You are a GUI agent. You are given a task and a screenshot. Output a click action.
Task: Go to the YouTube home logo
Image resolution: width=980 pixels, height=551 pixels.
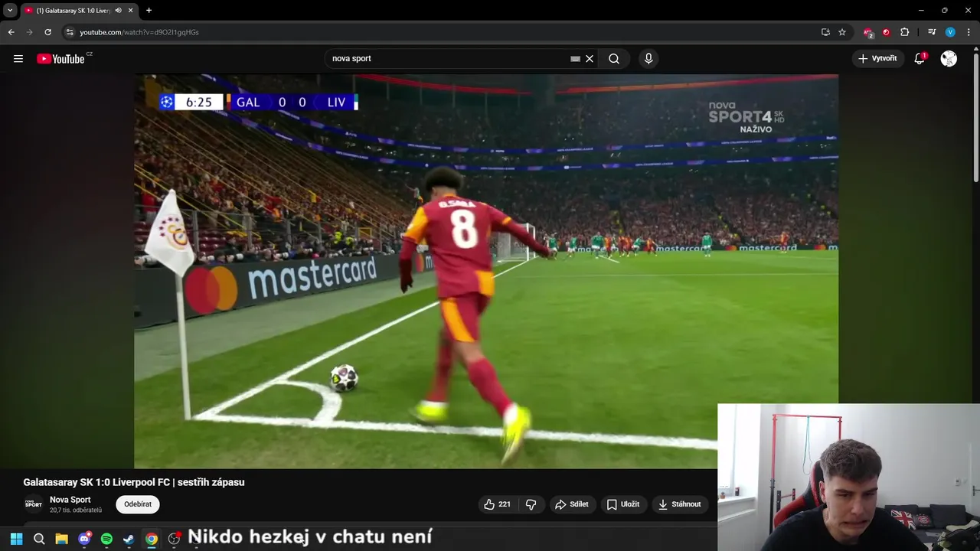[60, 59]
